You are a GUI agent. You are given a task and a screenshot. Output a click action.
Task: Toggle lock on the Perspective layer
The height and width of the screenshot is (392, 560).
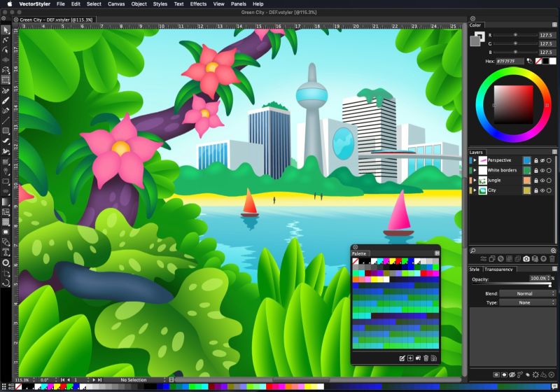pyautogui.click(x=535, y=160)
